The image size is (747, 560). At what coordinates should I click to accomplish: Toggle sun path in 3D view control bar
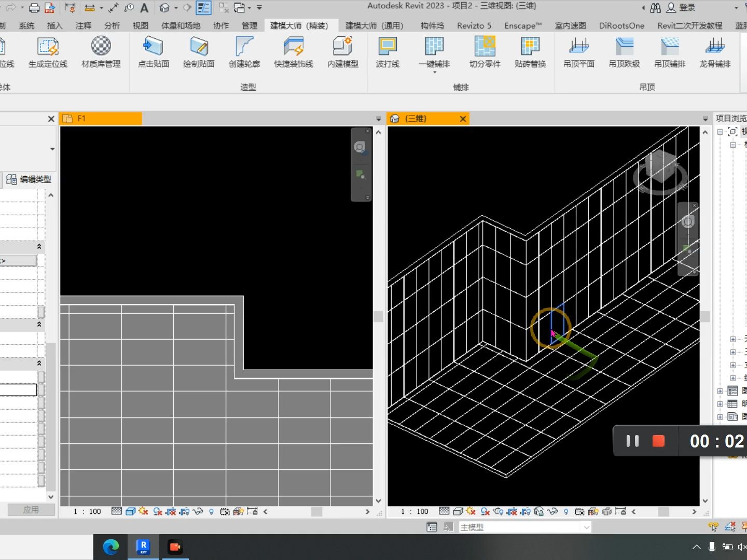pos(471,511)
